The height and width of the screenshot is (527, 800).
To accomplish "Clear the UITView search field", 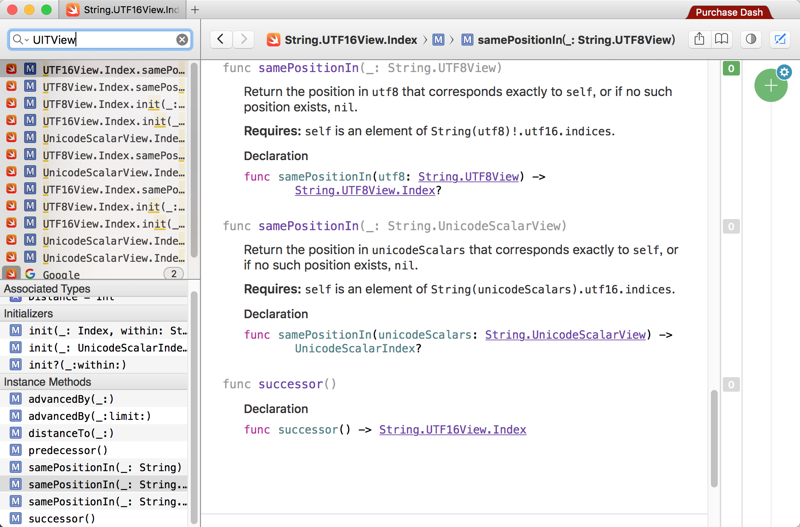I will pos(182,40).
